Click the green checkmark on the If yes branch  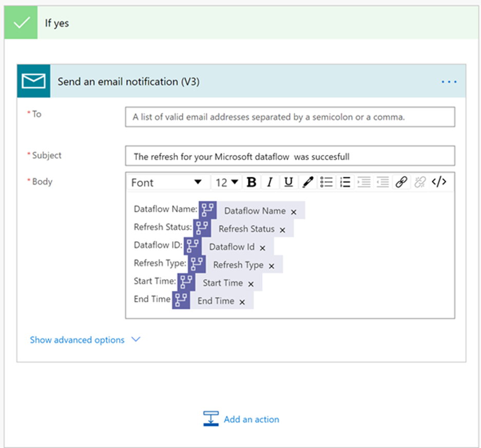coord(21,23)
